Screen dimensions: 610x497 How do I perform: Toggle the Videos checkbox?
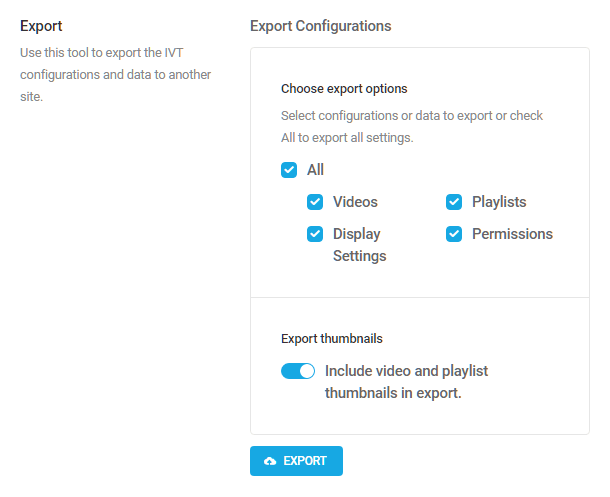pos(315,202)
